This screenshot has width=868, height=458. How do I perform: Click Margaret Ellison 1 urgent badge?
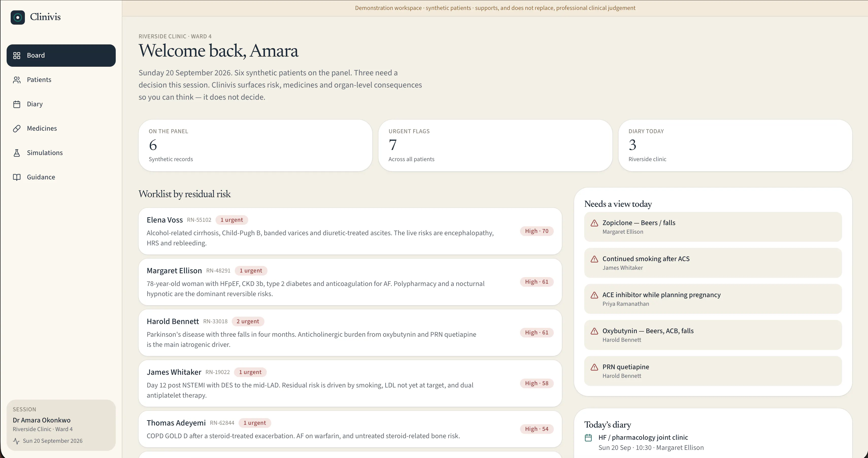[x=251, y=270]
